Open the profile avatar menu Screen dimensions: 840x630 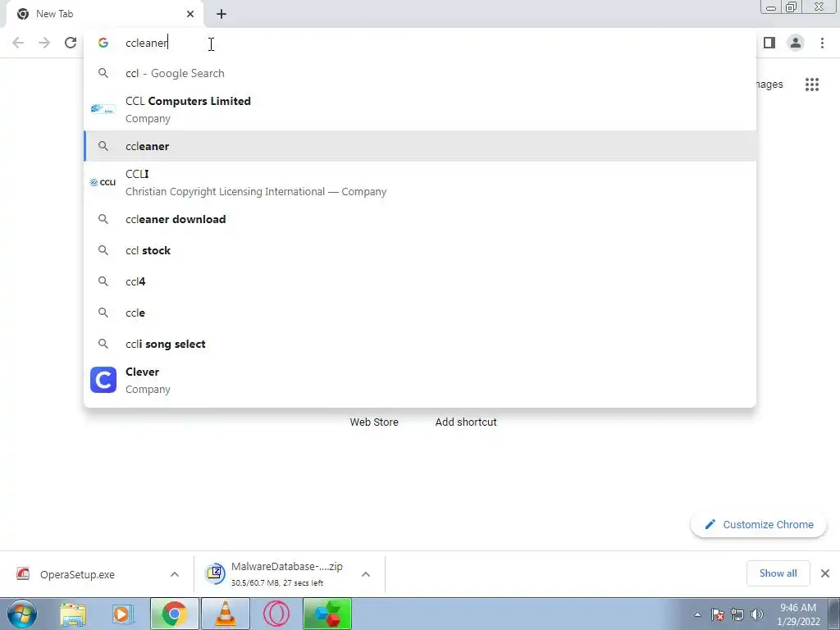(x=796, y=43)
